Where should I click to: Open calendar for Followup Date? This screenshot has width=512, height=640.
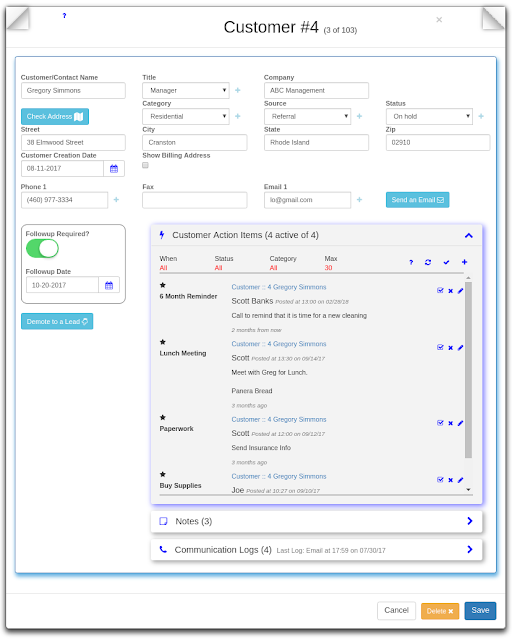coord(109,285)
